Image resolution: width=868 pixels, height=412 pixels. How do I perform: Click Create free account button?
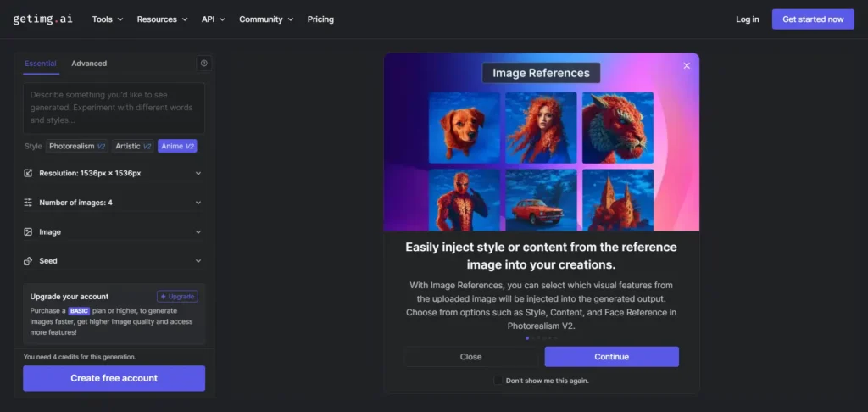pyautogui.click(x=114, y=378)
